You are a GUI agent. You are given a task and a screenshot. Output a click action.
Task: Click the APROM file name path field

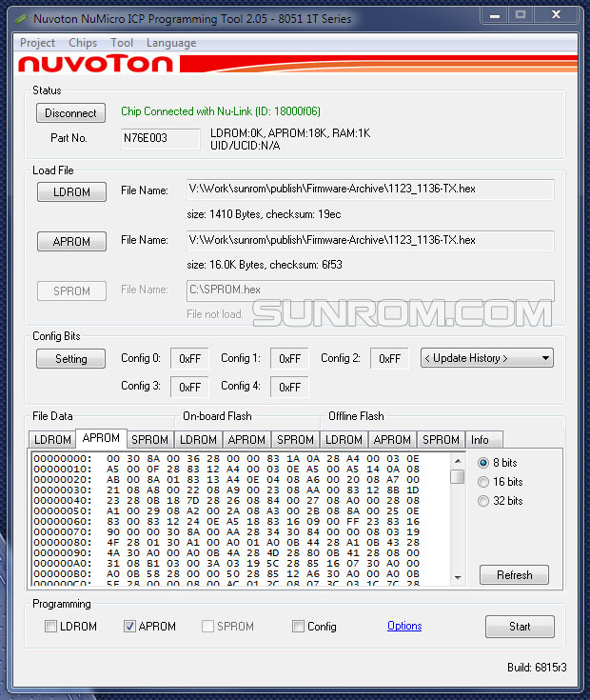370,241
